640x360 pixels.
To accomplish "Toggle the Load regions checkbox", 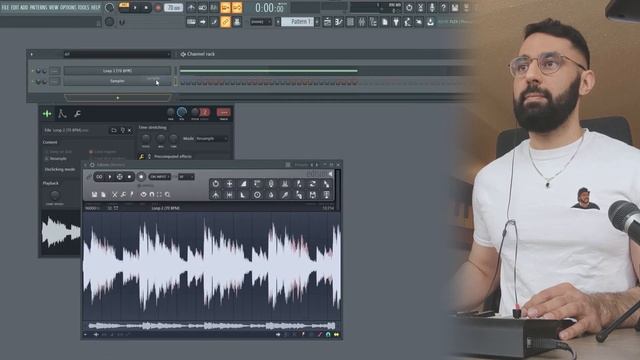I will point(91,152).
